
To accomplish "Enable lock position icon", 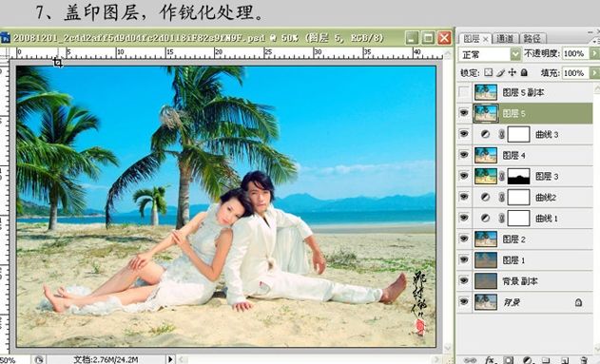I will [x=513, y=72].
